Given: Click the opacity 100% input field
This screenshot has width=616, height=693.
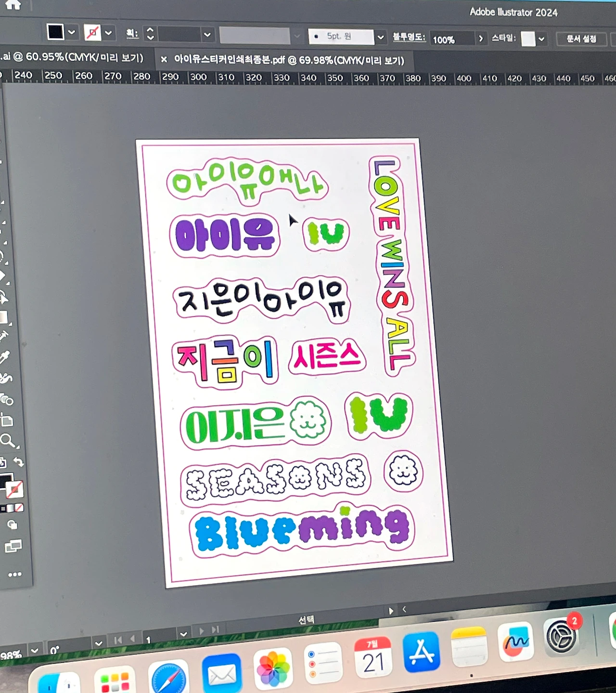Looking at the screenshot, I should [x=451, y=39].
